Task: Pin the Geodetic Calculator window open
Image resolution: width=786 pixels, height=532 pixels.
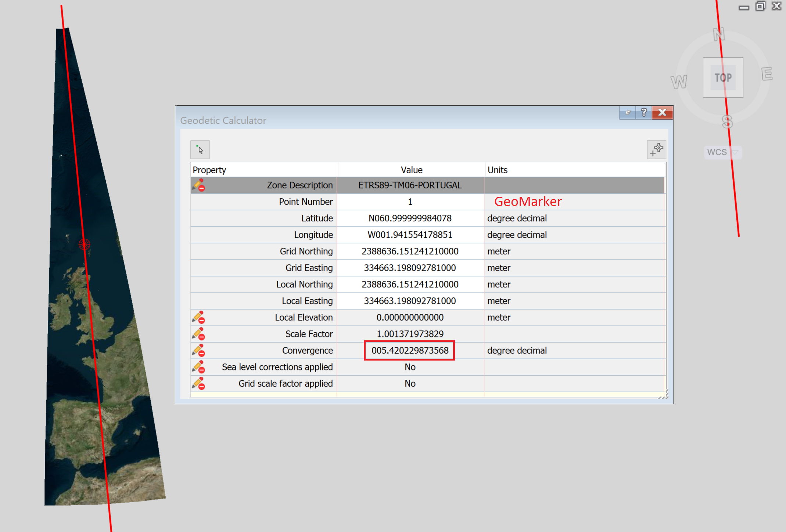Action: (x=627, y=113)
